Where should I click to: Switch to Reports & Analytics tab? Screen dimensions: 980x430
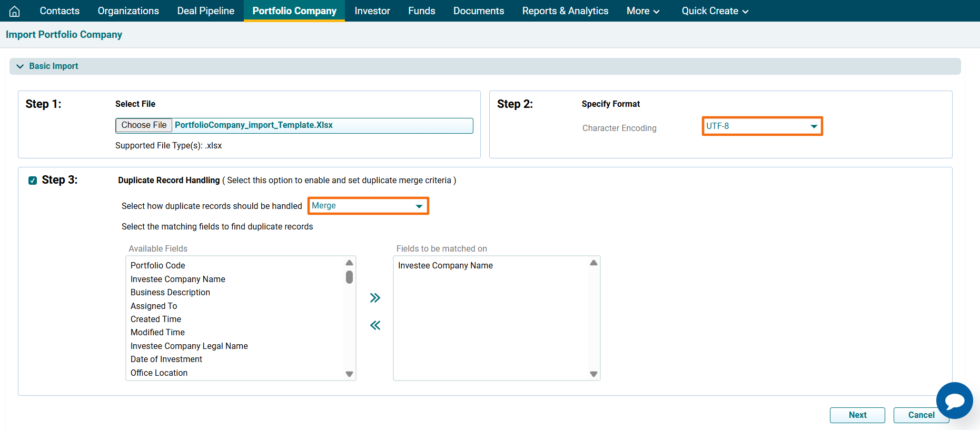565,11
